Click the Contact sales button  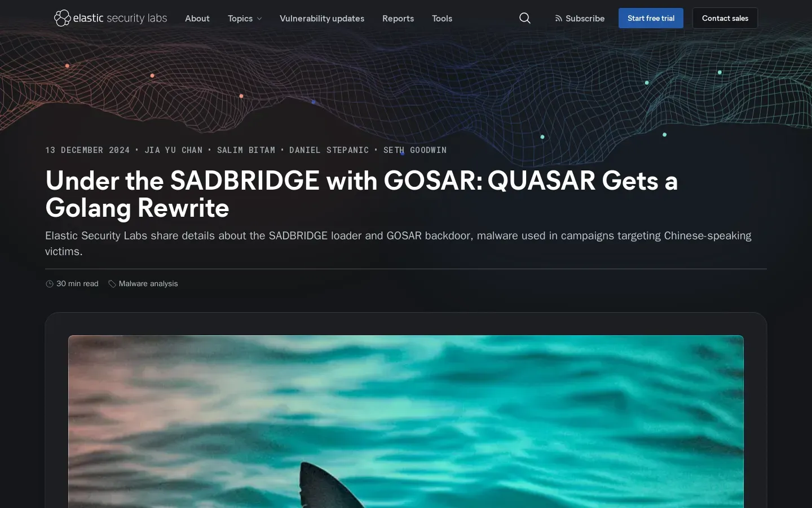725,18
